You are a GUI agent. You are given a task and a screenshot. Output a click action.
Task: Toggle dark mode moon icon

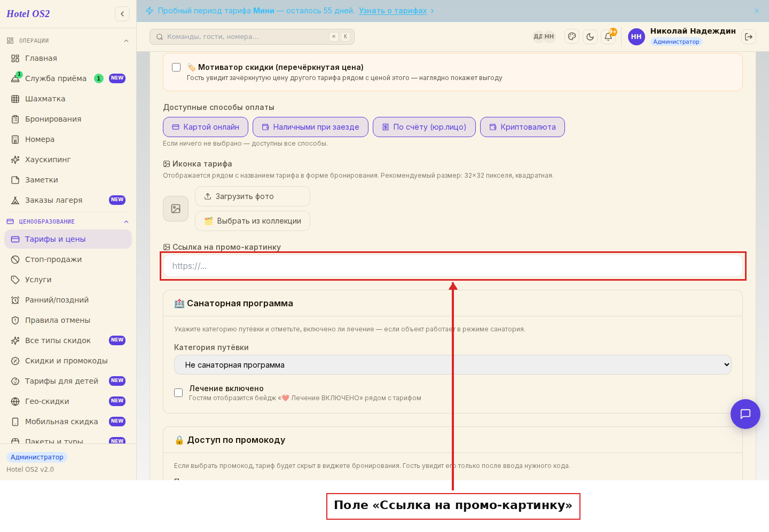590,37
